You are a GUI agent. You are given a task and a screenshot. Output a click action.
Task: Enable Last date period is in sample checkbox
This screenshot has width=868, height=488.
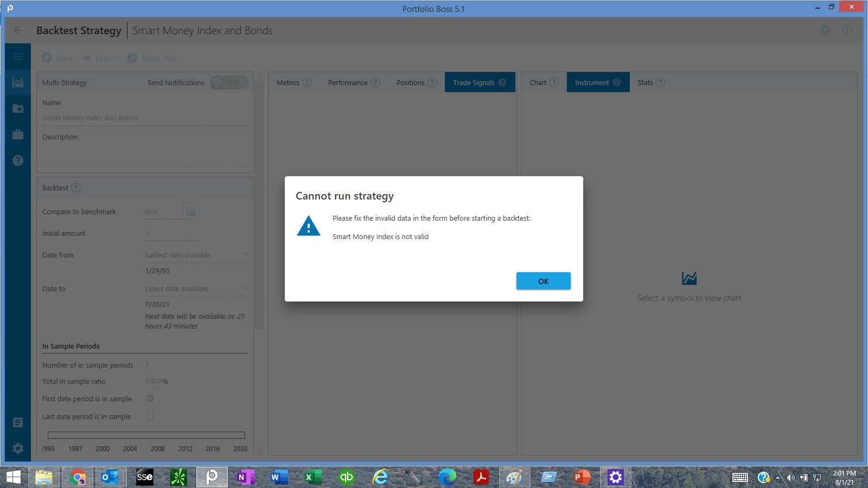pos(150,416)
